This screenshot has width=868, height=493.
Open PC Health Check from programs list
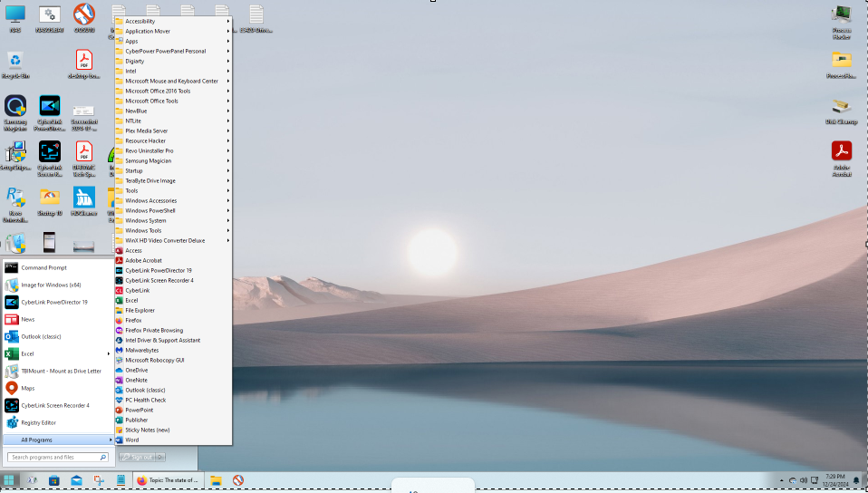[173, 400]
